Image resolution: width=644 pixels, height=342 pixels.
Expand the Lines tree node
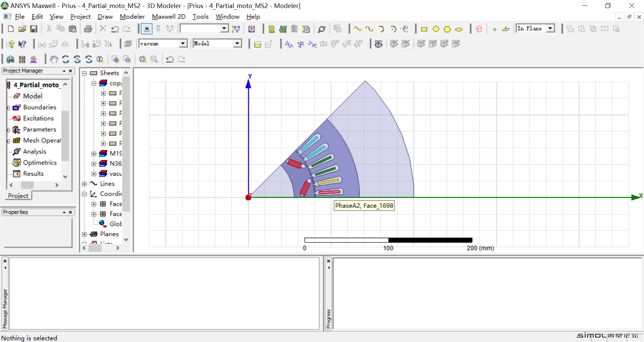point(85,184)
